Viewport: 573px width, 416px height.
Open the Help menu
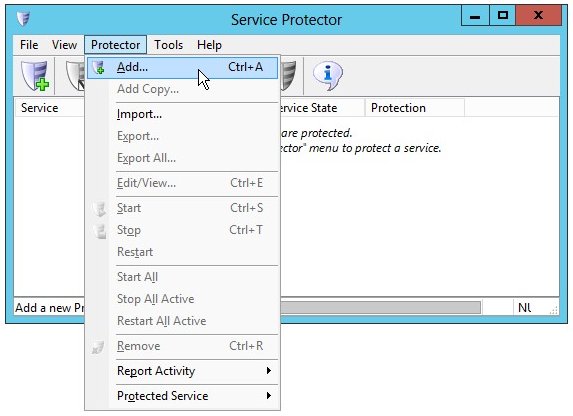[209, 45]
